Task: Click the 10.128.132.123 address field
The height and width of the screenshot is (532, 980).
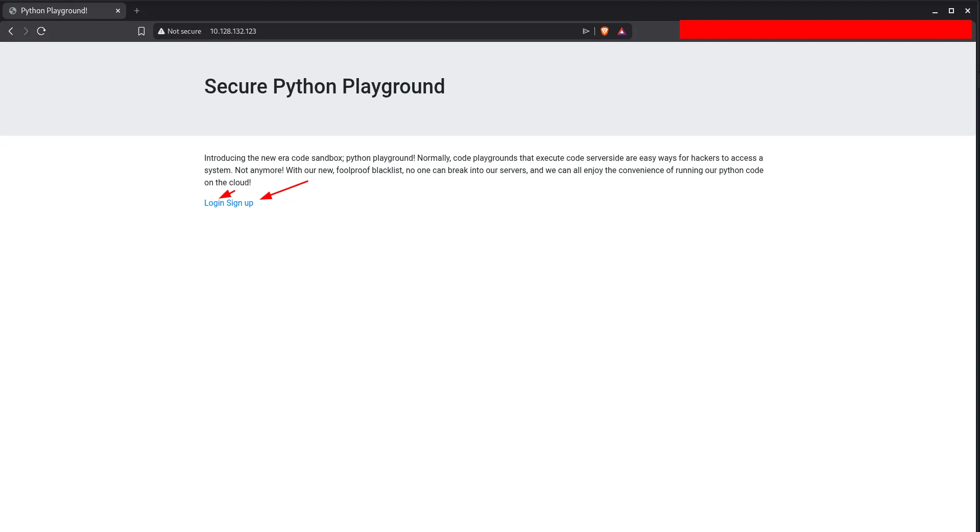Action: click(233, 31)
